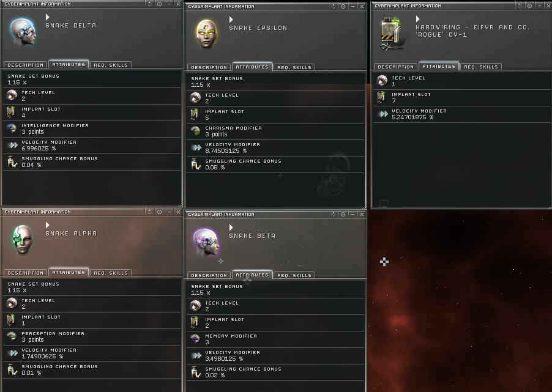The width and height of the screenshot is (552, 392).
Task: Click the Snake Delta implant head icon
Action: tap(23, 32)
